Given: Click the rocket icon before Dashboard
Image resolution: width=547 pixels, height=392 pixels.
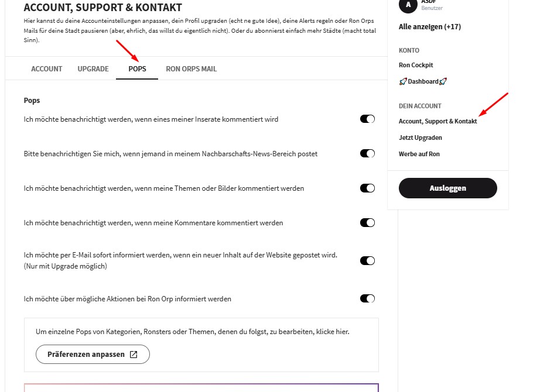Looking at the screenshot, I should click(x=403, y=82).
